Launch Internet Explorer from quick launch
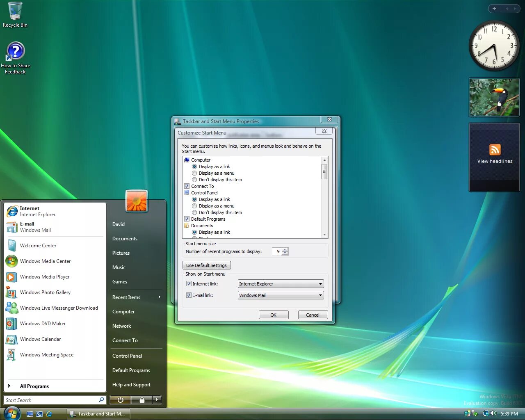The width and height of the screenshot is (525, 420). 49,414
